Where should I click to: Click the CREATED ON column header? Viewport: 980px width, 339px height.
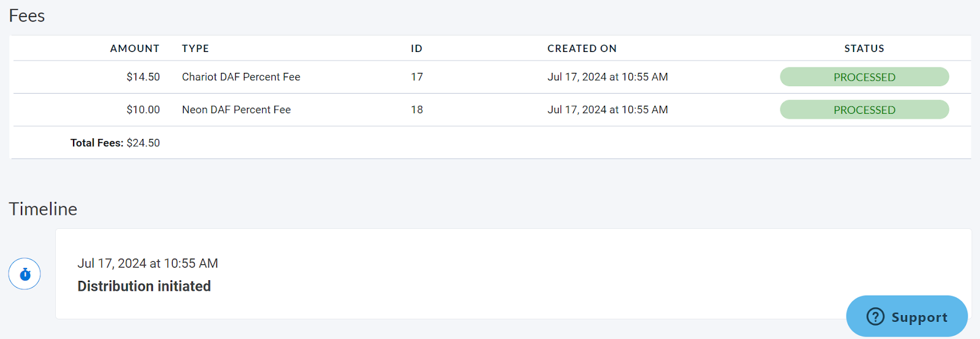pos(582,48)
